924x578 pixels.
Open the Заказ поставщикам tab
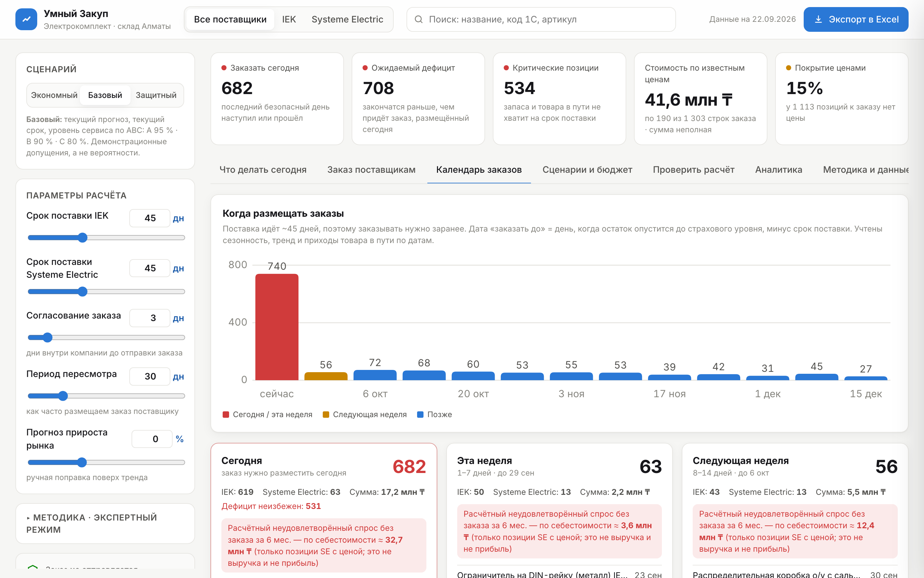tap(371, 170)
